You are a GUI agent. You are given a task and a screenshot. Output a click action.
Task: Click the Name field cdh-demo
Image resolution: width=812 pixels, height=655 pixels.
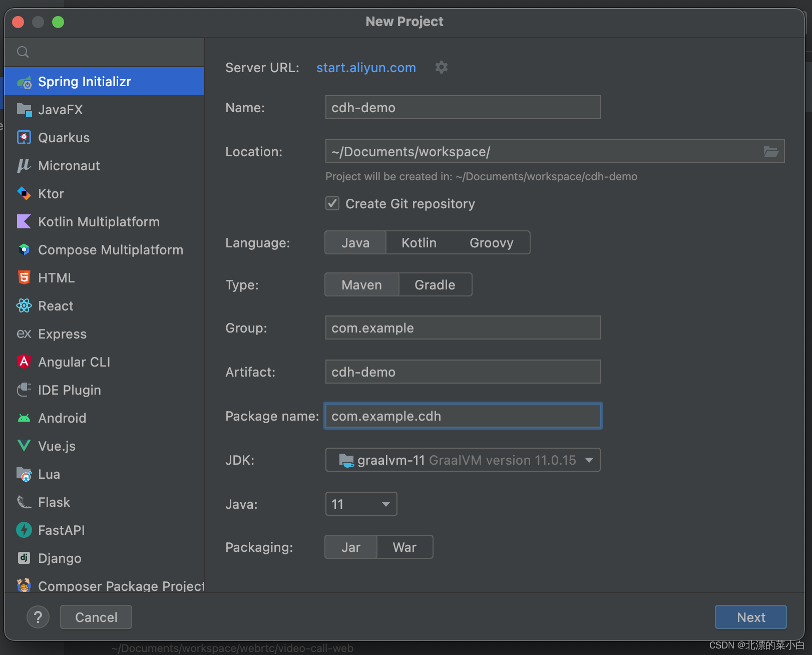pyautogui.click(x=463, y=107)
